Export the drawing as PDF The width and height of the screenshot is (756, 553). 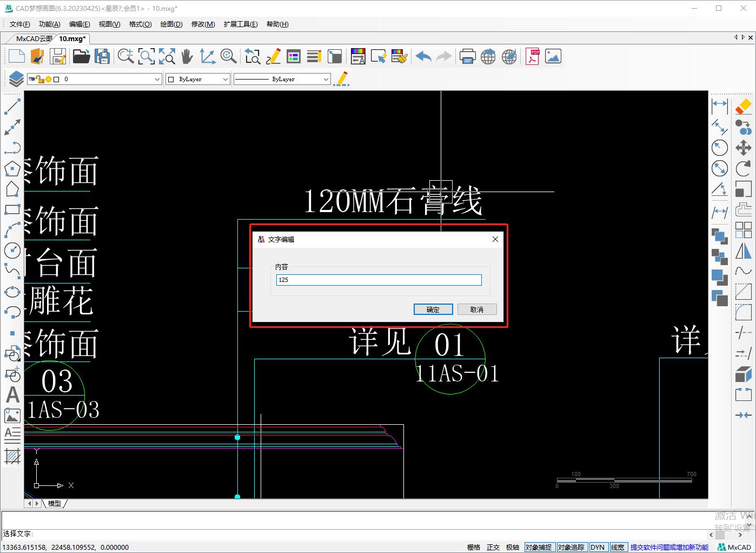click(x=532, y=56)
